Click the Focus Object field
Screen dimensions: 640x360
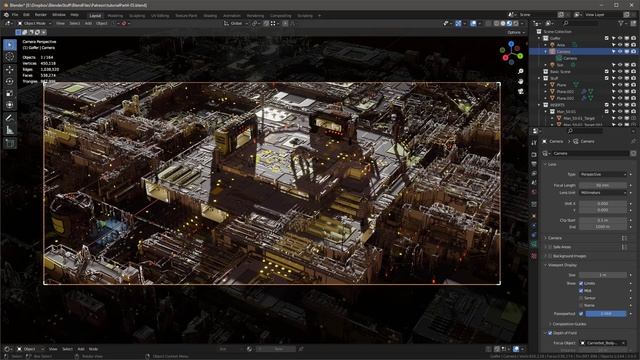(603, 343)
